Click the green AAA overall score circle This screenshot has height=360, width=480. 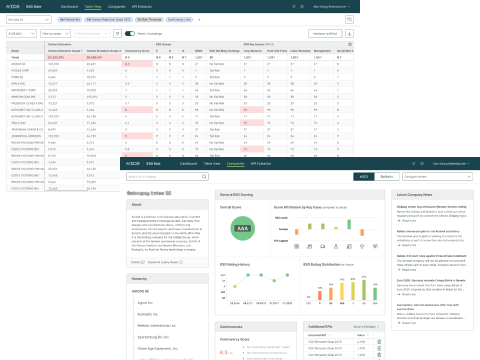coord(242,228)
